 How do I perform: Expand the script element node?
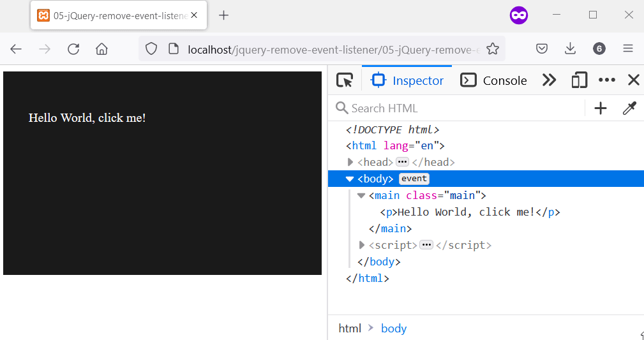click(x=362, y=245)
